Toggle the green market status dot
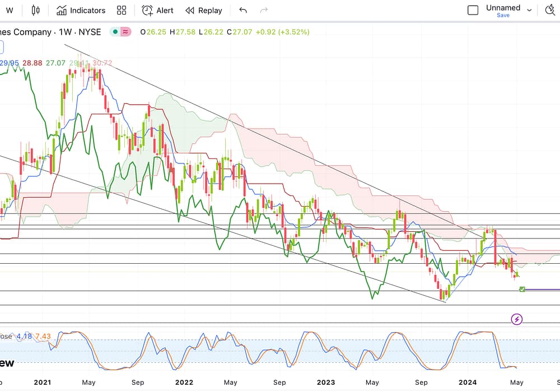This screenshot has height=392, width=560. (115, 32)
